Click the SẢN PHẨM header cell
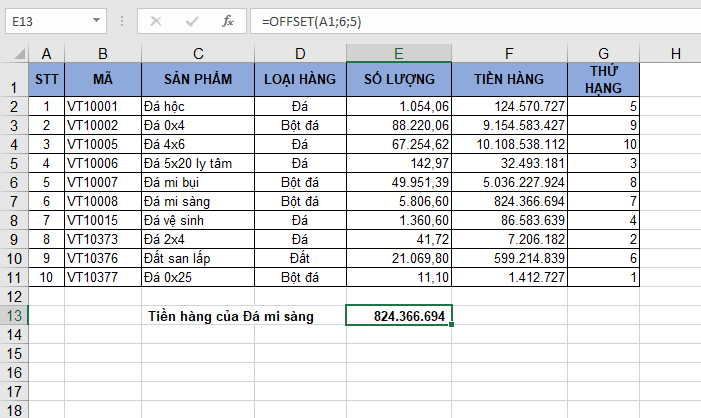 pos(198,78)
